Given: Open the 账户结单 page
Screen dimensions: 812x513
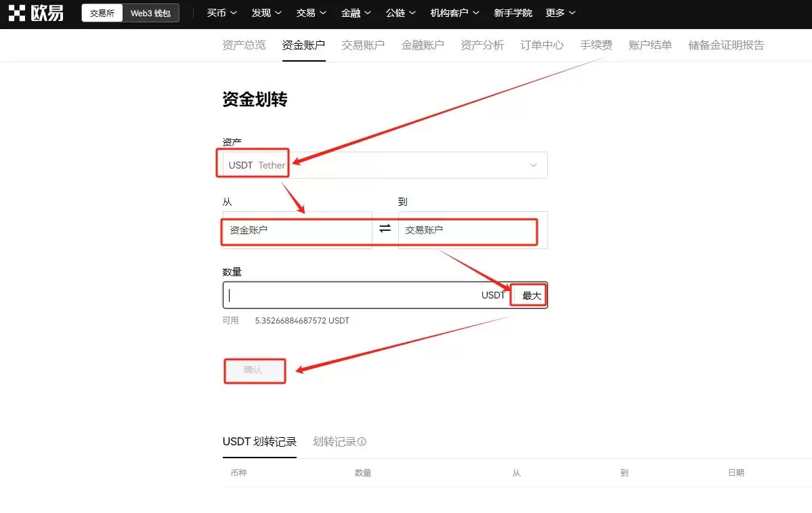Looking at the screenshot, I should click(649, 45).
